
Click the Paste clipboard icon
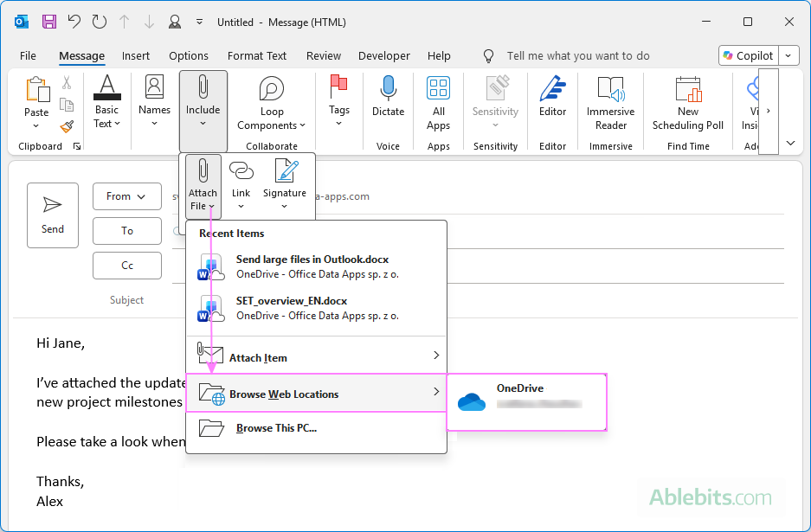36,90
